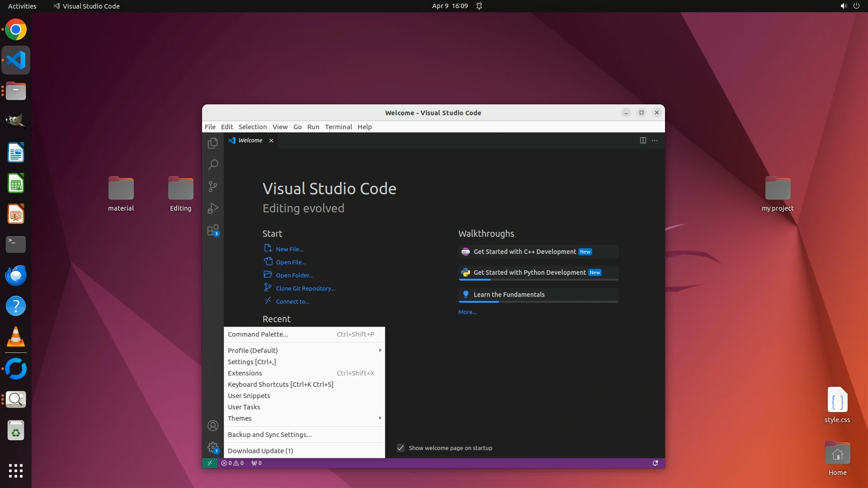Viewport: 868px width, 488px height.
Task: Click the Extensions activity bar icon
Action: [212, 230]
